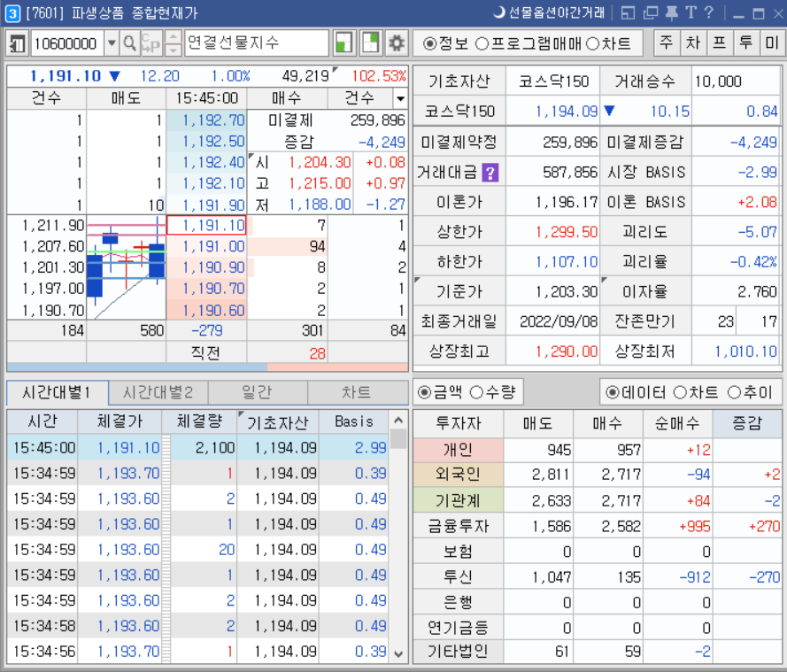This screenshot has height=672, width=787.
Task: Click scroll down arrow in time table
Action: (x=398, y=653)
